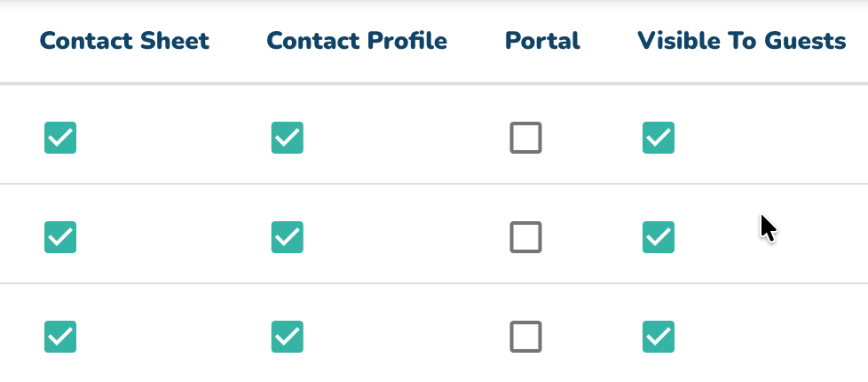Uncheck Visible To Guests in second row
The width and height of the screenshot is (868, 382).
click(658, 237)
